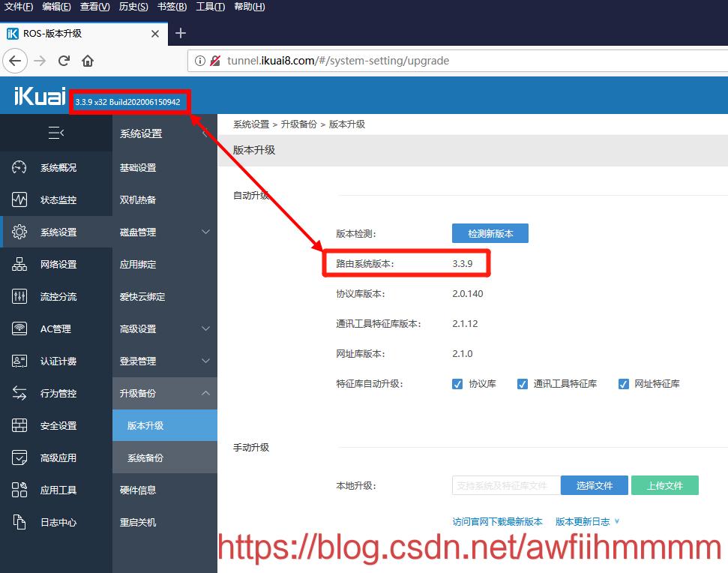The height and width of the screenshot is (573, 728).
Task: Click the 系统概况 dashboard gauge icon
Action: [x=19, y=167]
